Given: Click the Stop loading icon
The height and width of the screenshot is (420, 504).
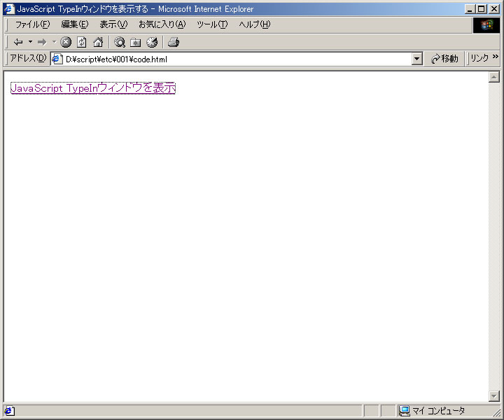Looking at the screenshot, I should click(66, 42).
